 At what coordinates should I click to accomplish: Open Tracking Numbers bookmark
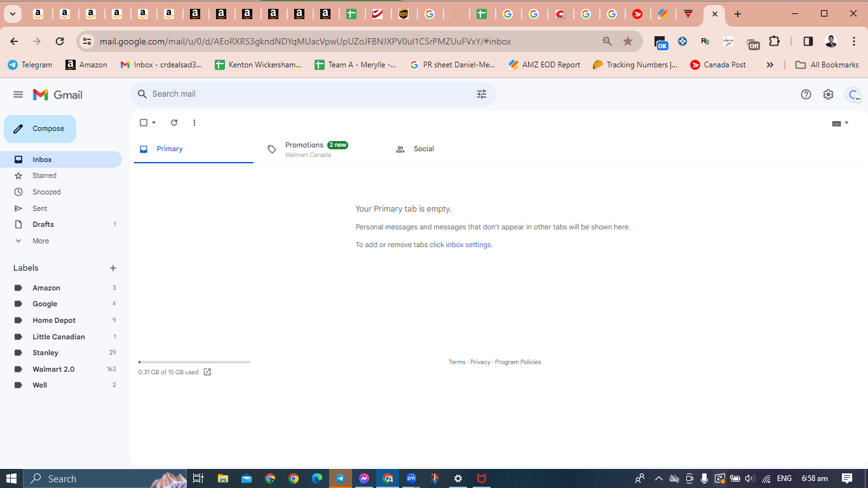pyautogui.click(x=635, y=65)
